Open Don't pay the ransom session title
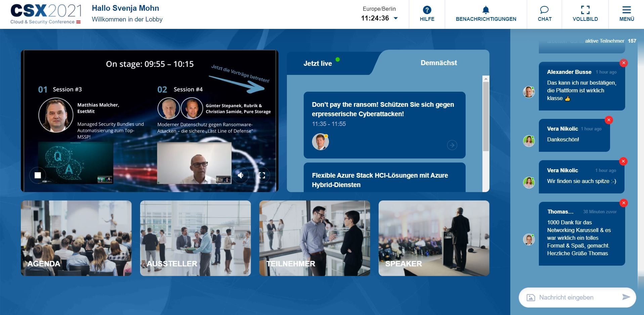Screen dimensions: 644x315 (383, 109)
